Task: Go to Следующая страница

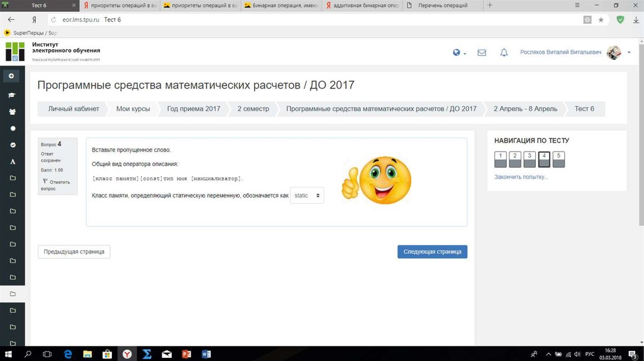Action: coord(432,252)
